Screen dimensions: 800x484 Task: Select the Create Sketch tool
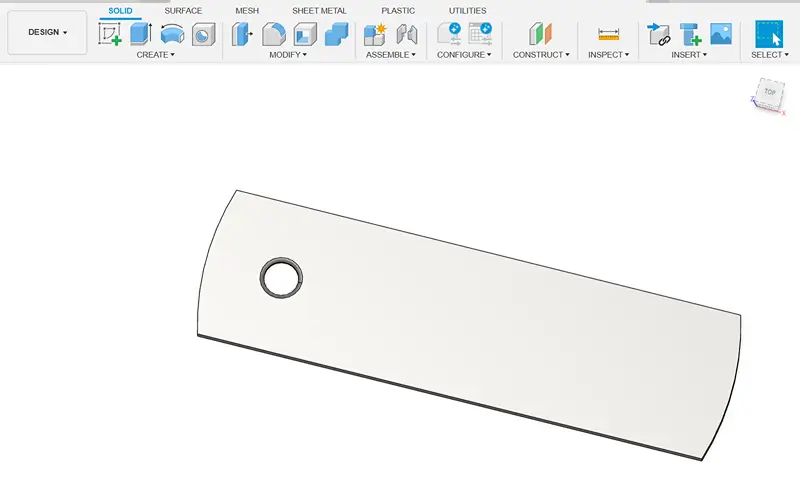pos(110,34)
